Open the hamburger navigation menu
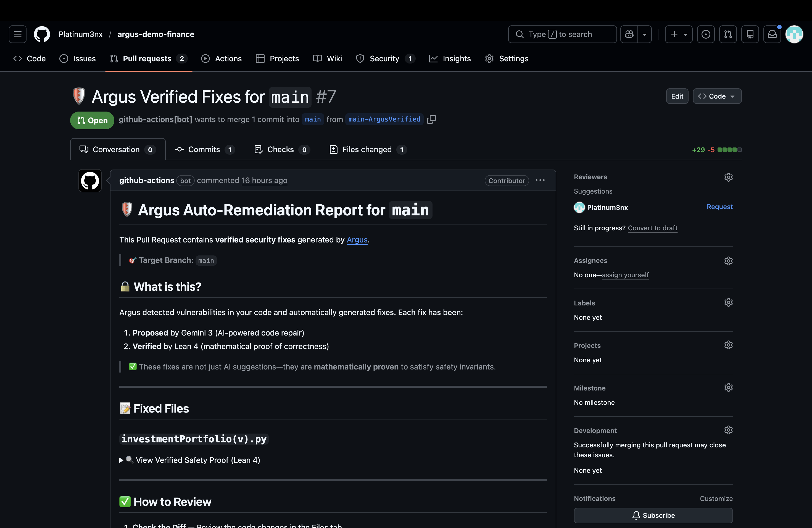Image resolution: width=812 pixels, height=528 pixels. tap(17, 34)
